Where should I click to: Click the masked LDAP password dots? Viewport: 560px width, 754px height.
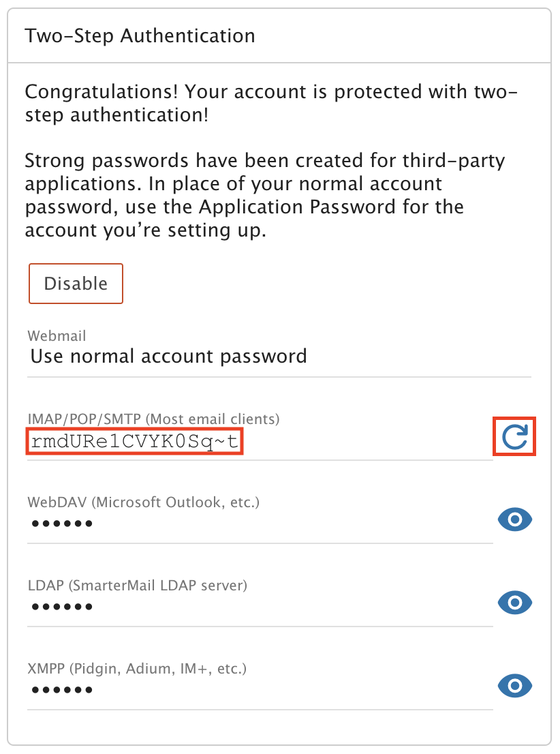point(62,606)
